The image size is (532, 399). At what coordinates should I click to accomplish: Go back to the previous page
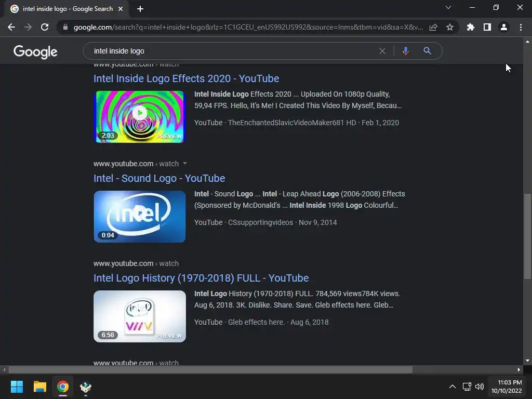(x=11, y=27)
